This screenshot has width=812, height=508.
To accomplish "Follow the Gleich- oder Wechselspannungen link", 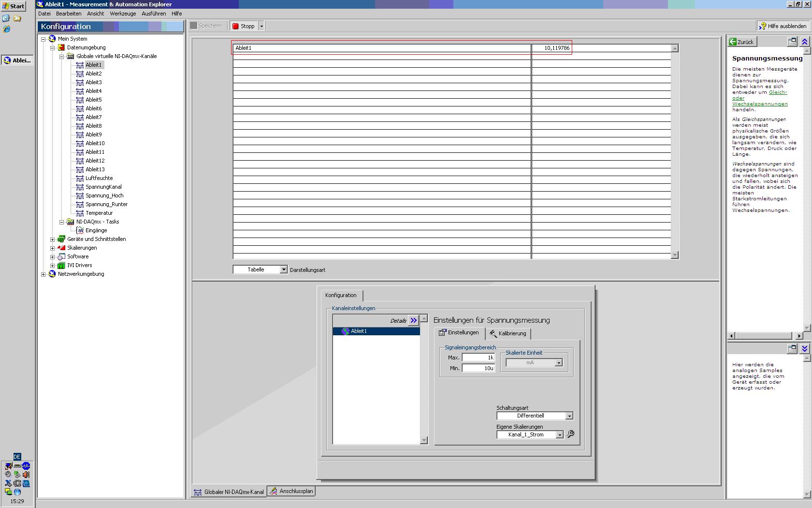I will coord(760,98).
